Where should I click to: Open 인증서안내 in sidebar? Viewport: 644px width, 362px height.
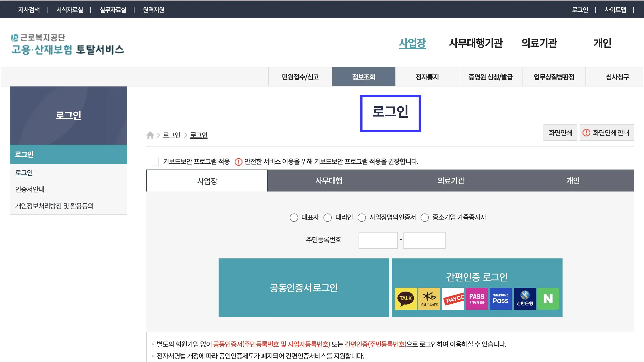(30, 189)
